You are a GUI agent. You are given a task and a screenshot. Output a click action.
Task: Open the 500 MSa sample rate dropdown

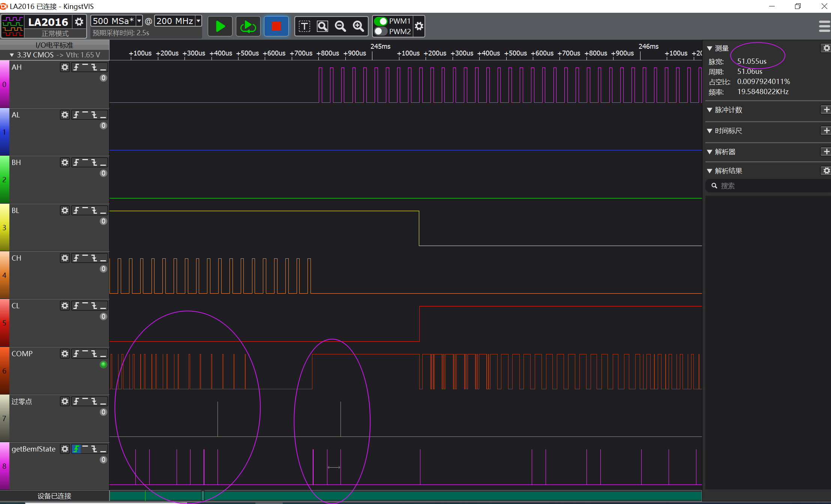pos(139,21)
